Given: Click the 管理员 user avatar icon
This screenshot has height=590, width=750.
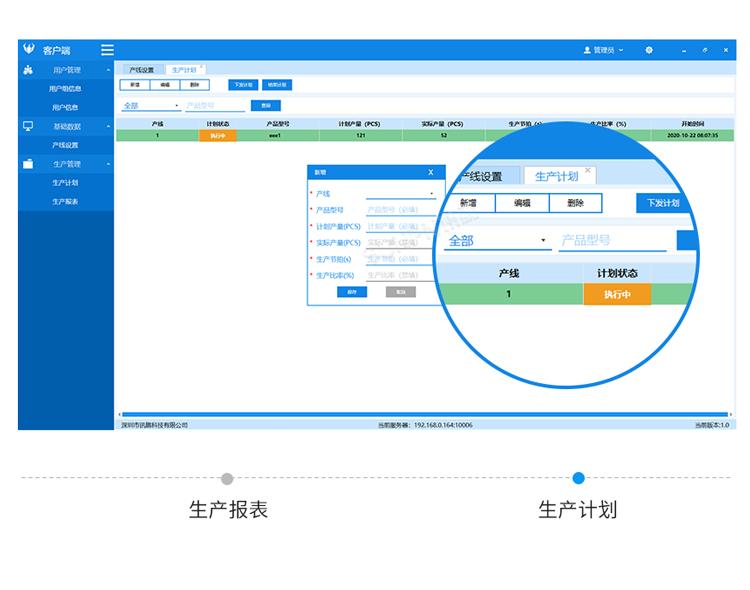Looking at the screenshot, I should point(587,50).
